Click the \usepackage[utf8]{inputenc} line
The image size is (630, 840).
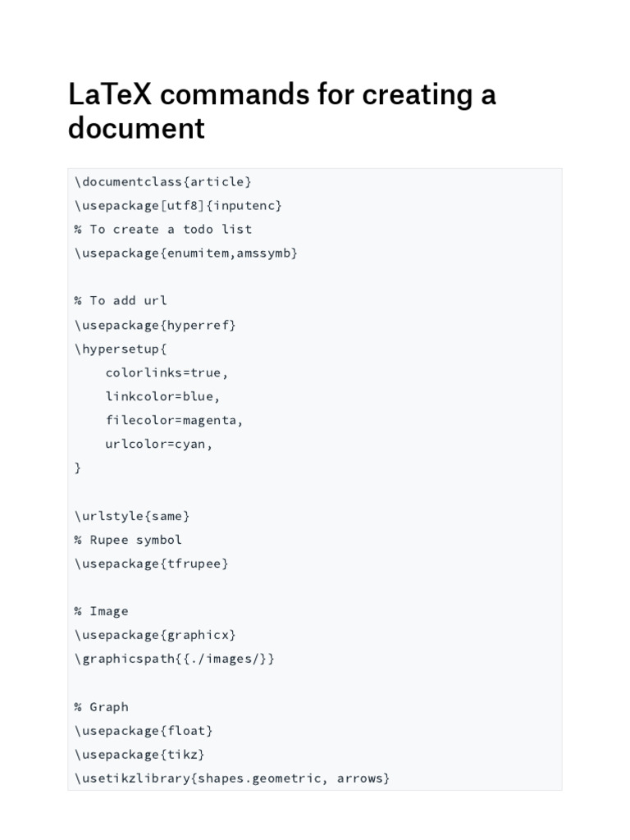(178, 205)
